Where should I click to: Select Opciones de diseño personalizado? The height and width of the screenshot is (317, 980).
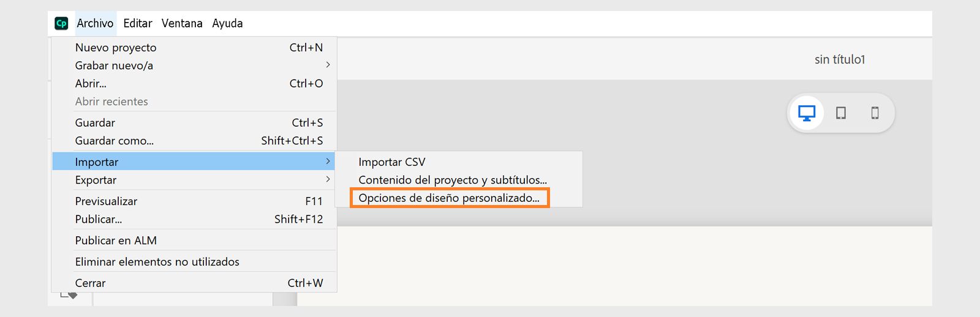(449, 198)
